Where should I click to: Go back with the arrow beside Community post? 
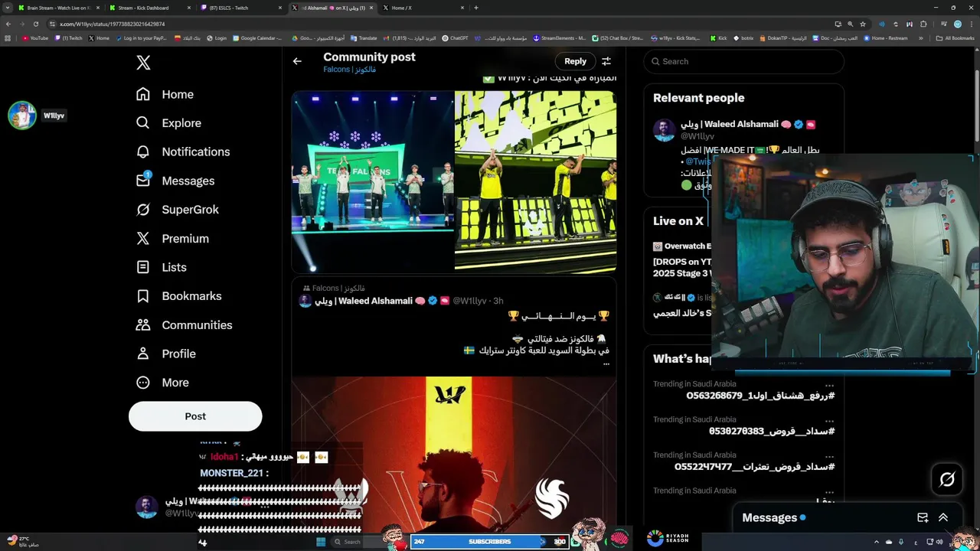tap(297, 61)
